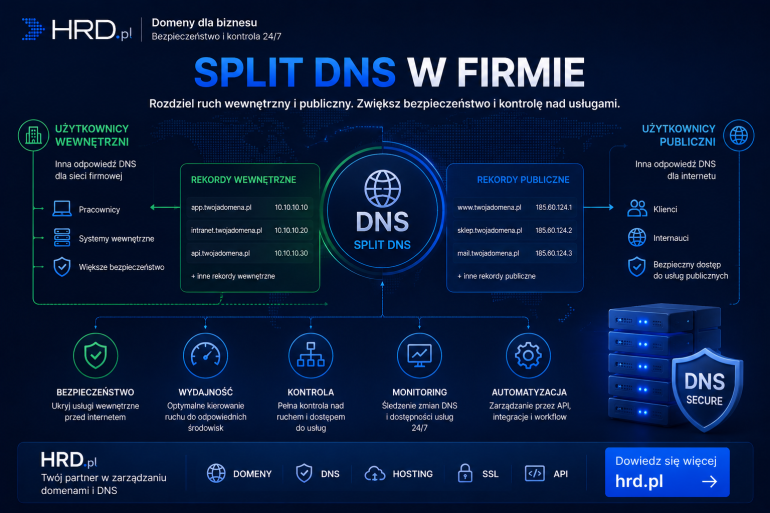Select the server stack icon by Systemy wewnętrzne
The image size is (770, 513).
click(62, 238)
